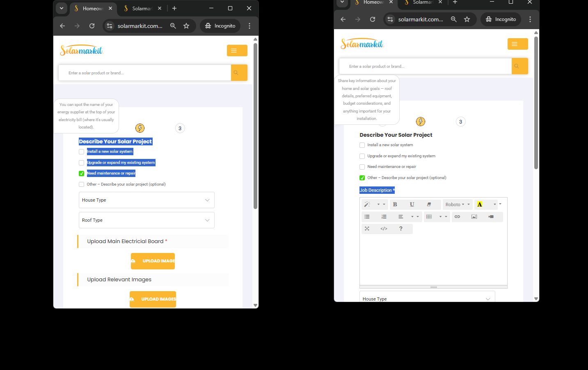Tick the highlighted 'Upgrade or expand my existing system' checkbox

point(82,163)
